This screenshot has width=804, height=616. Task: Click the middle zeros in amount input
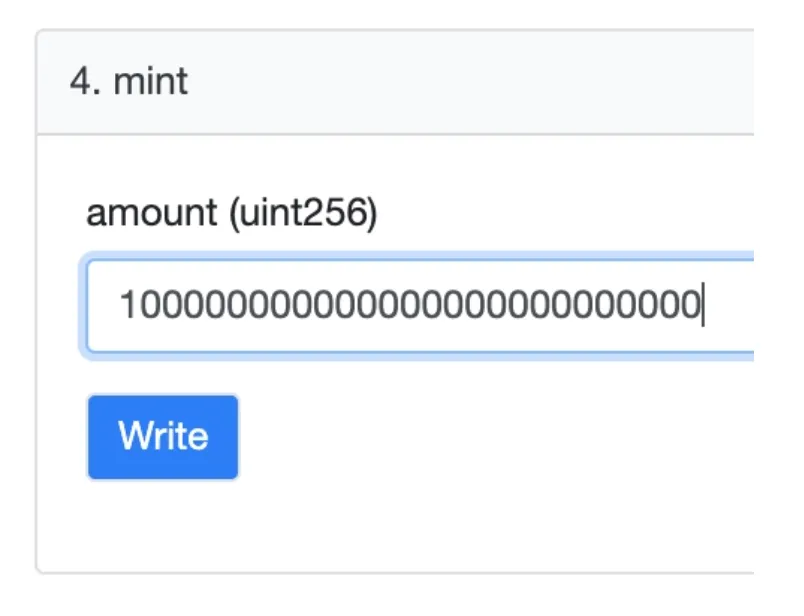pos(410,305)
